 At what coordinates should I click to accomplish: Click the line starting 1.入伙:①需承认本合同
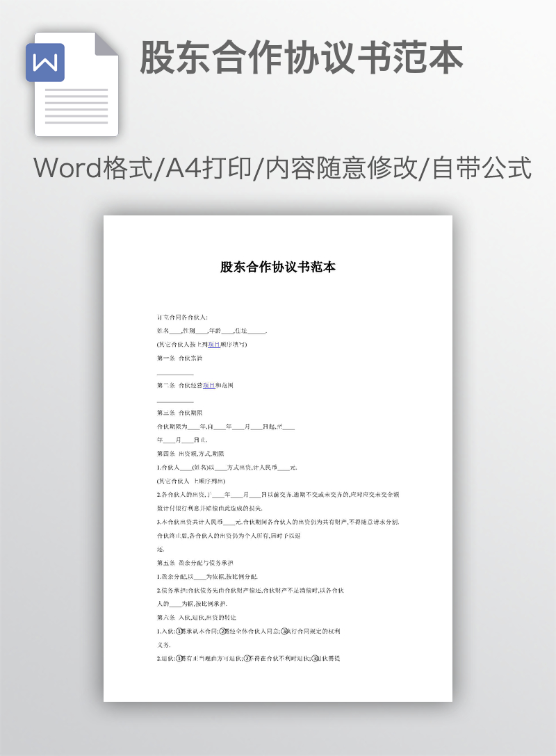point(248,631)
